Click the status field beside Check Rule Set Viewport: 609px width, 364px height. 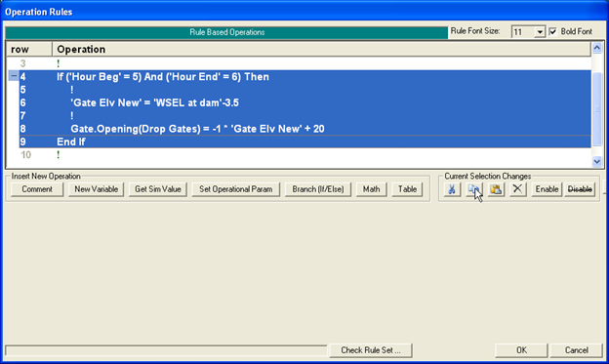coord(166,350)
